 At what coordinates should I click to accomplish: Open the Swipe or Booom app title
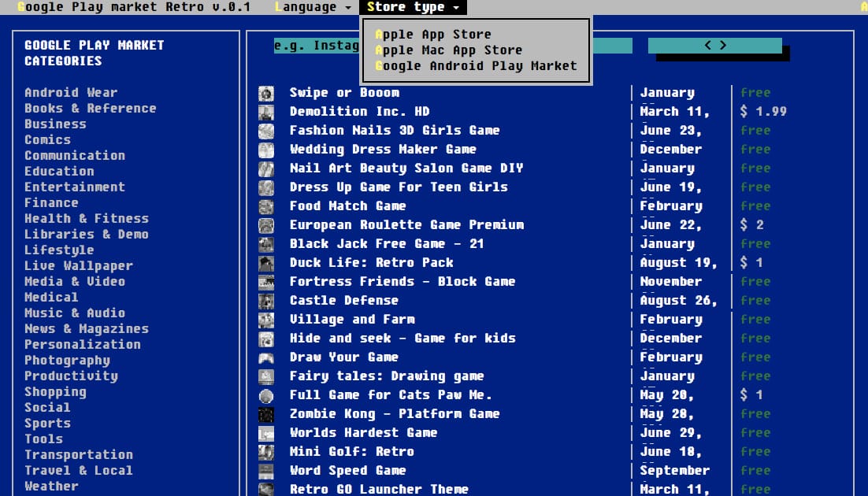coord(344,92)
